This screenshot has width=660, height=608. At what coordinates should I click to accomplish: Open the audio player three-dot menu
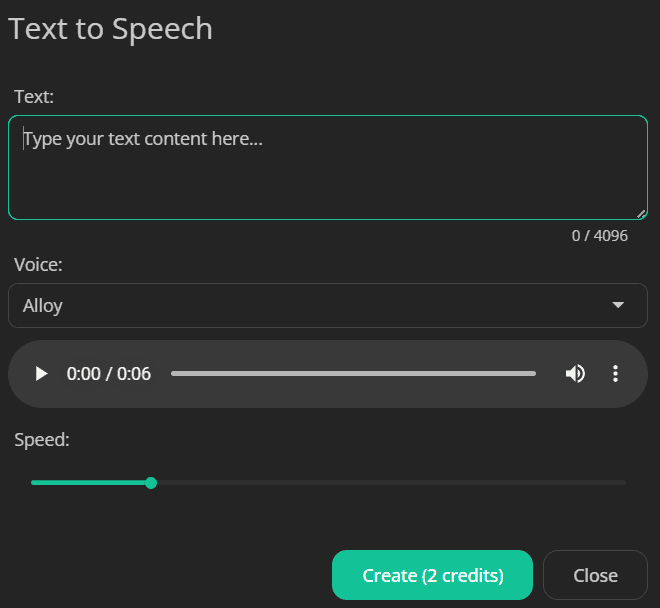point(615,374)
